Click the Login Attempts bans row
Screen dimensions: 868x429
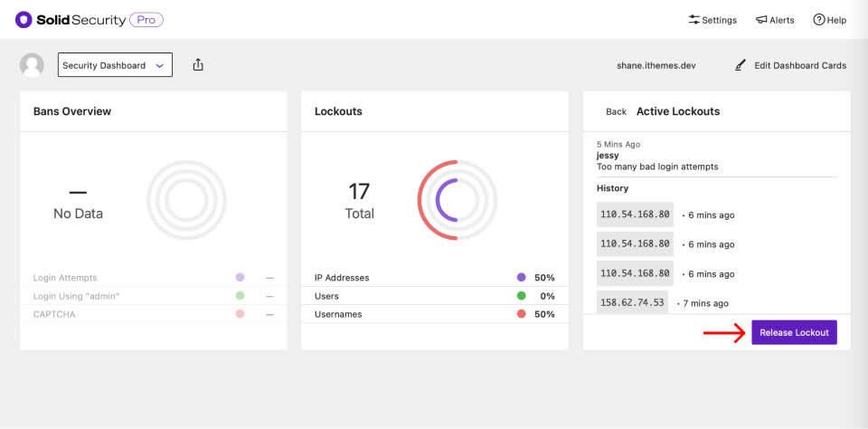click(154, 277)
